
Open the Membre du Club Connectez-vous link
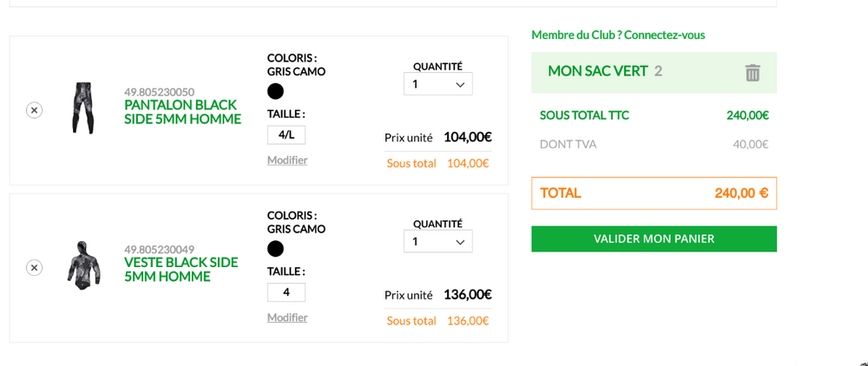(x=618, y=35)
